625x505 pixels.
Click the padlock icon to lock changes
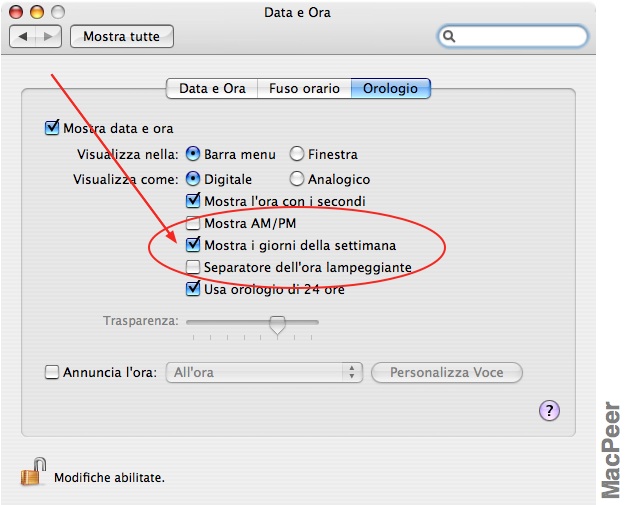pos(33,472)
